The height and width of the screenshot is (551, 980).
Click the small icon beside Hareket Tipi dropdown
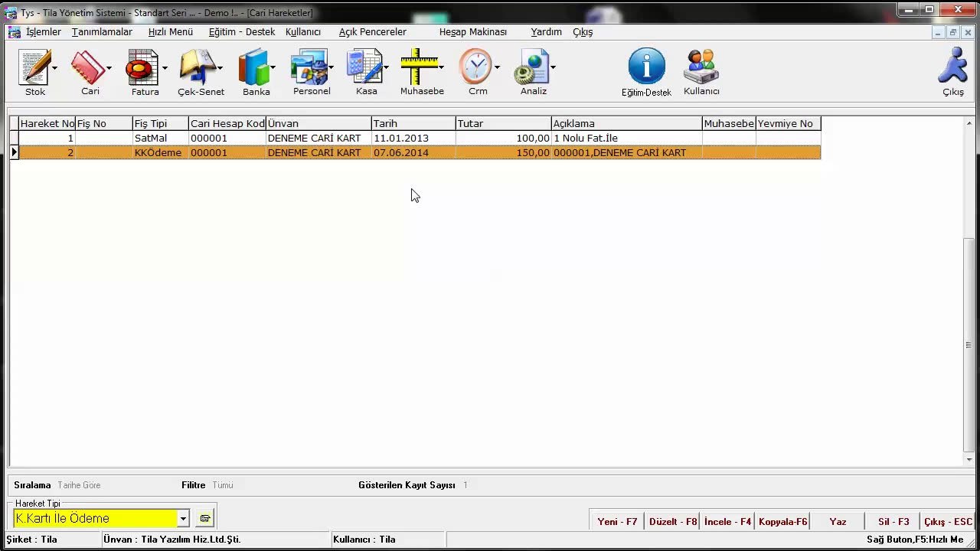pos(205,518)
